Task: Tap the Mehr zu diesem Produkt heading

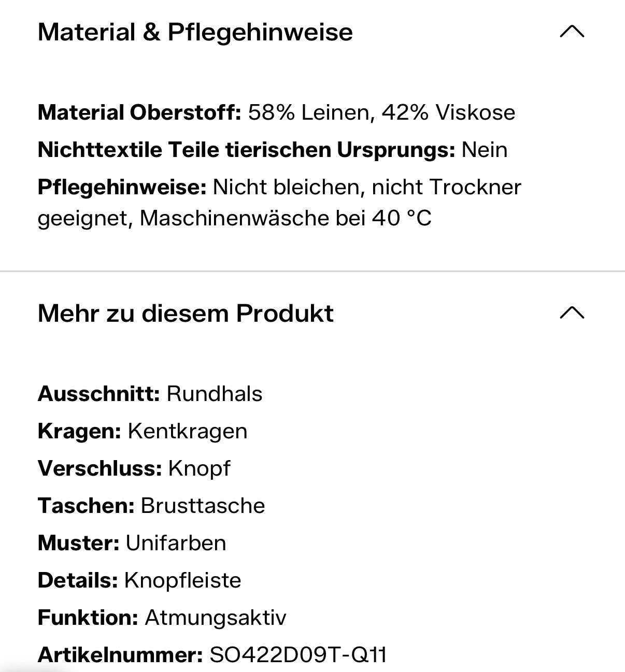Action: click(x=186, y=313)
